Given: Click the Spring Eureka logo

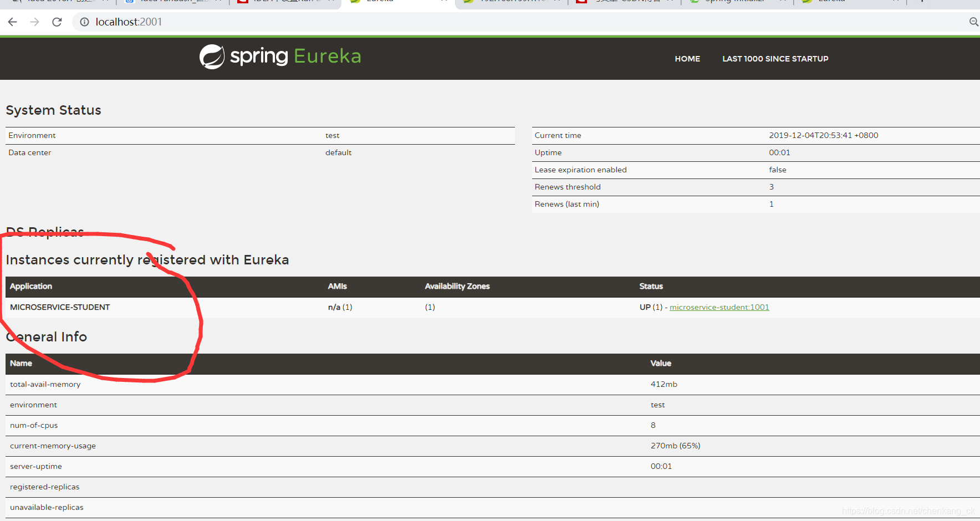Looking at the screenshot, I should click(x=280, y=57).
